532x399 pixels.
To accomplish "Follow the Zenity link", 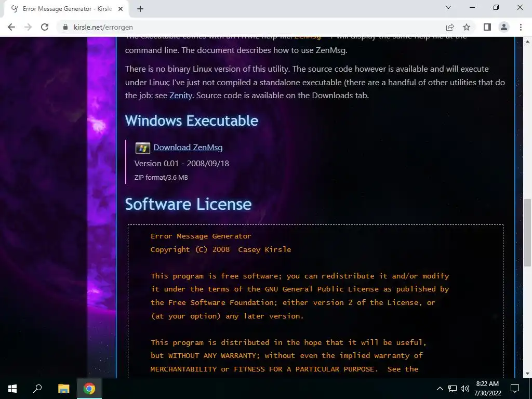I will point(181,96).
